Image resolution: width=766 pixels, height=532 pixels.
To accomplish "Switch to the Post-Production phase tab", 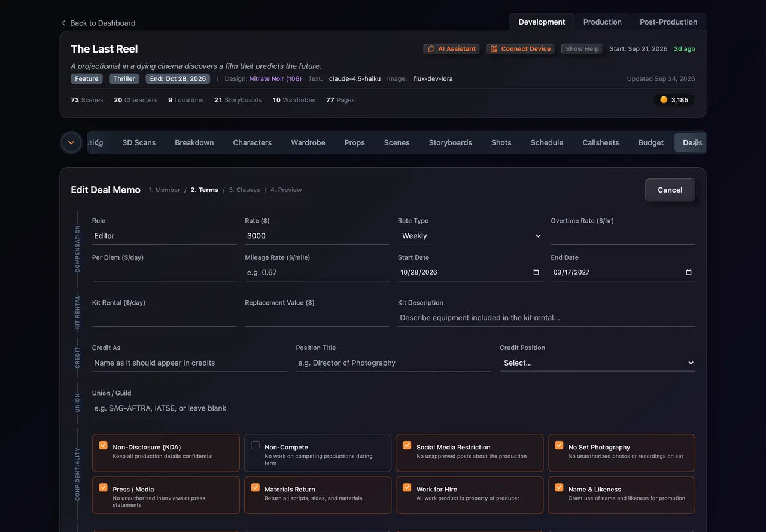I will coord(668,22).
